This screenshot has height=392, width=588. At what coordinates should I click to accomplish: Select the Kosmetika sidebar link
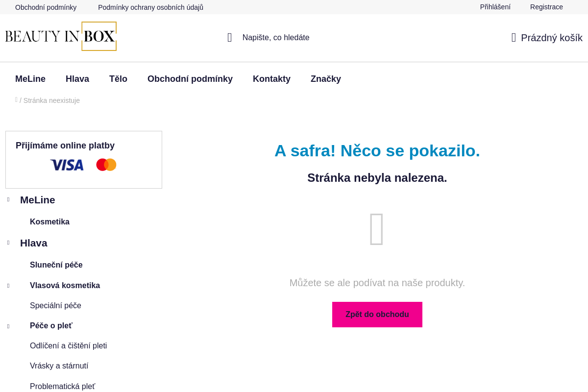49,221
